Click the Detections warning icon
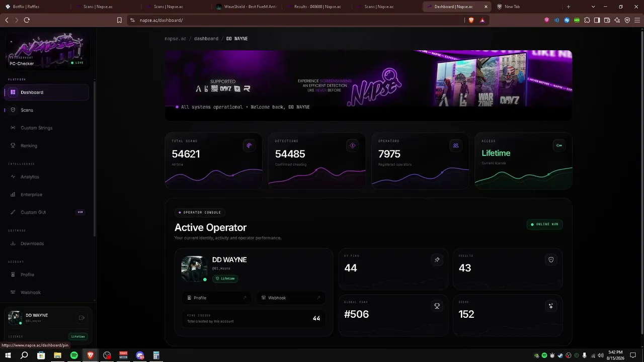 point(352,146)
